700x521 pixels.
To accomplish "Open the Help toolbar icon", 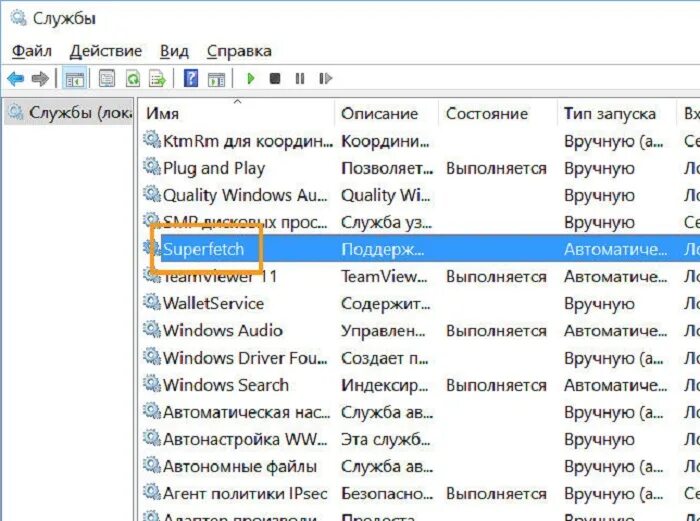I will click(x=191, y=79).
